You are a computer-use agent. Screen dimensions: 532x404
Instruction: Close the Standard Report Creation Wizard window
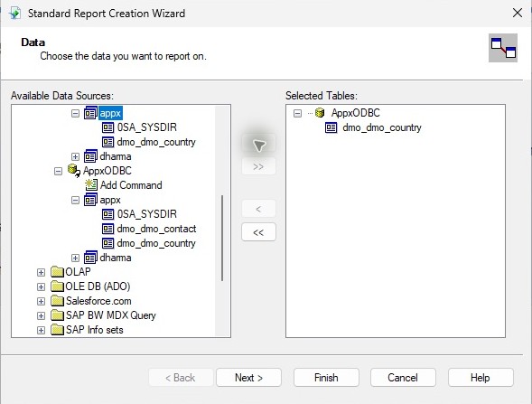517,13
